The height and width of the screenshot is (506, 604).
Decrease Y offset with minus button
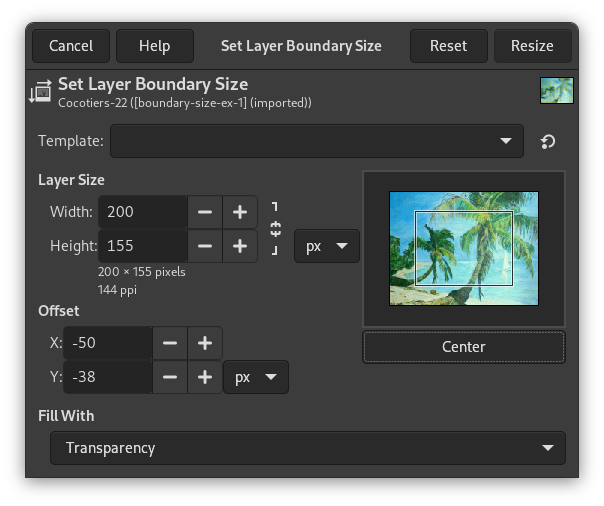pyautogui.click(x=170, y=377)
